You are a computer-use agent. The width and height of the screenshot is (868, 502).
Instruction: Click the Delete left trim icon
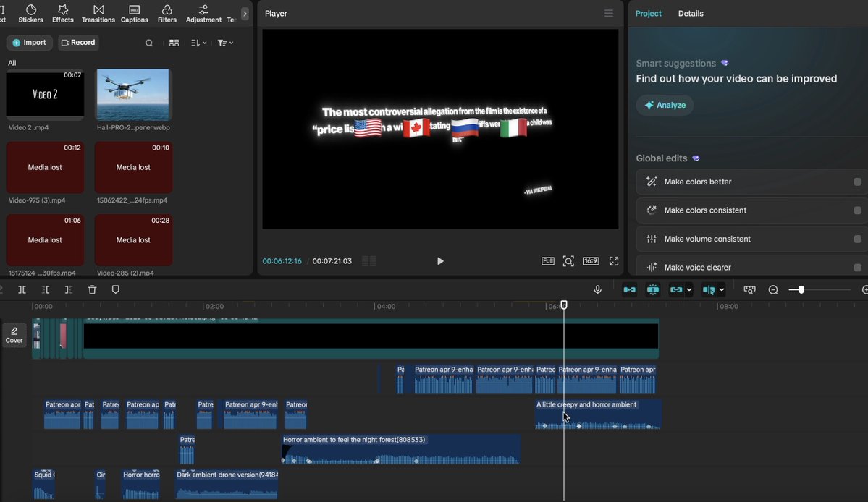[46, 290]
